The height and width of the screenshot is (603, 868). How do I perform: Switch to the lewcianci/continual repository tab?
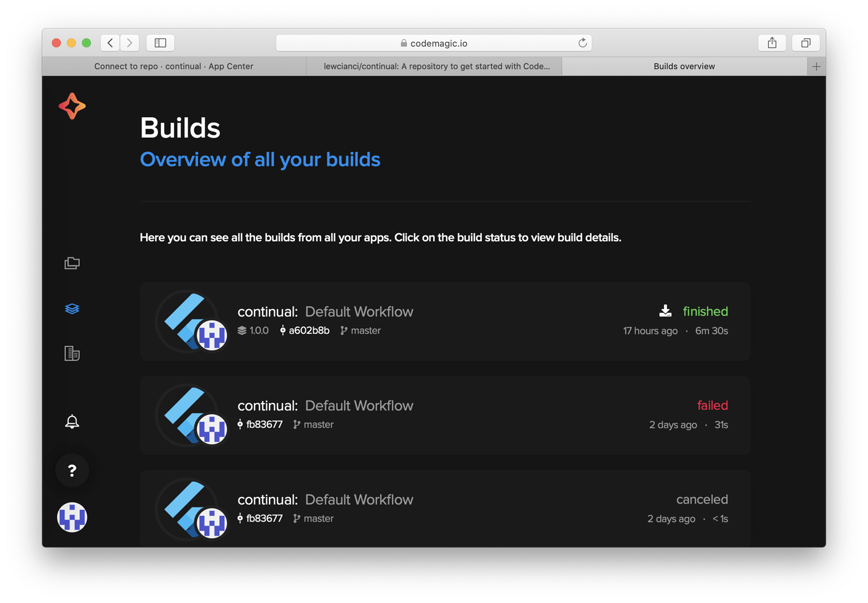pos(434,66)
